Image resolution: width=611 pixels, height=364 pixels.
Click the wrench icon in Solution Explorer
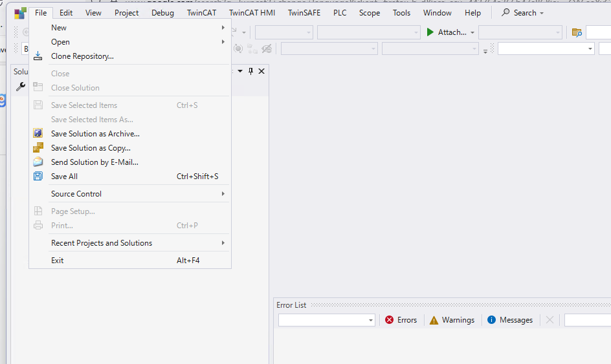coord(20,87)
